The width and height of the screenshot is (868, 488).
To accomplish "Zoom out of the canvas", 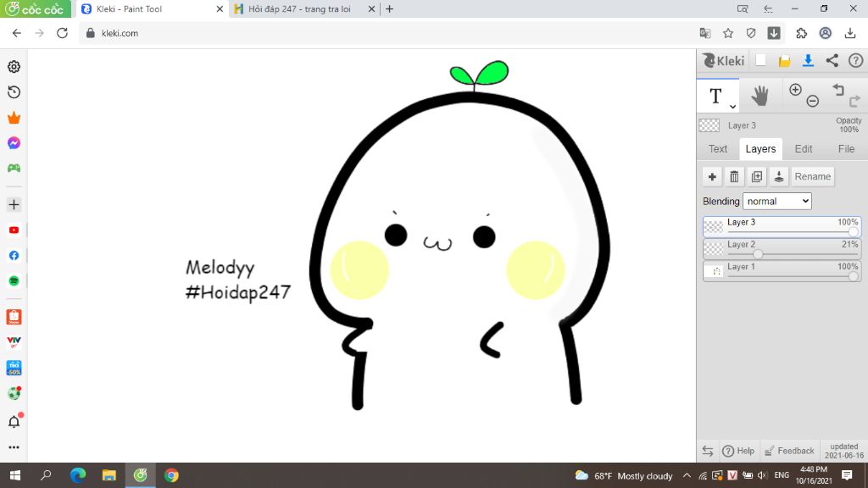I will [813, 101].
